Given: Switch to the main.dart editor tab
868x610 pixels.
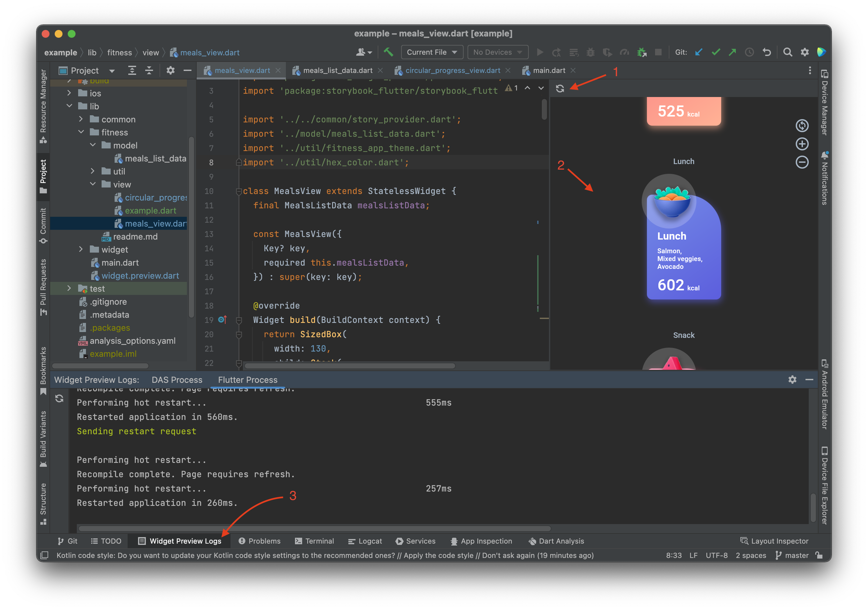Looking at the screenshot, I should [549, 70].
